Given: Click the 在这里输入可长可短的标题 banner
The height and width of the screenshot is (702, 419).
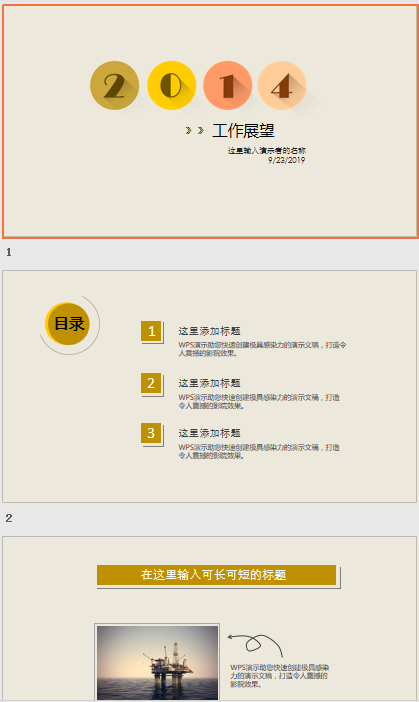Looking at the screenshot, I should point(217,575).
